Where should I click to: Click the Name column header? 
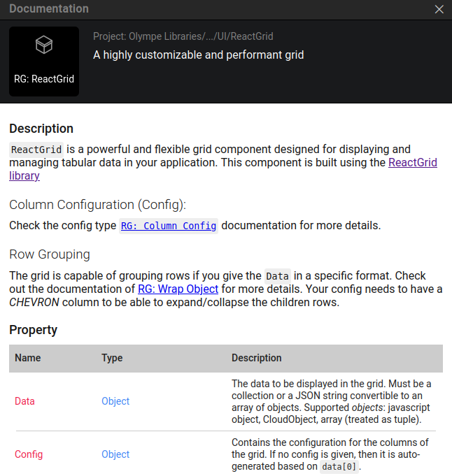click(x=28, y=358)
